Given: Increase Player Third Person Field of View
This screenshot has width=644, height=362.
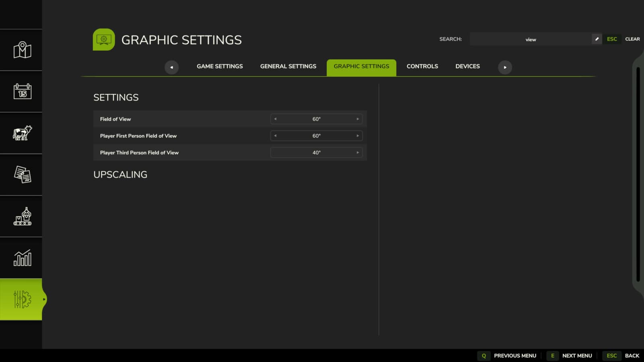Looking at the screenshot, I should coord(357,152).
